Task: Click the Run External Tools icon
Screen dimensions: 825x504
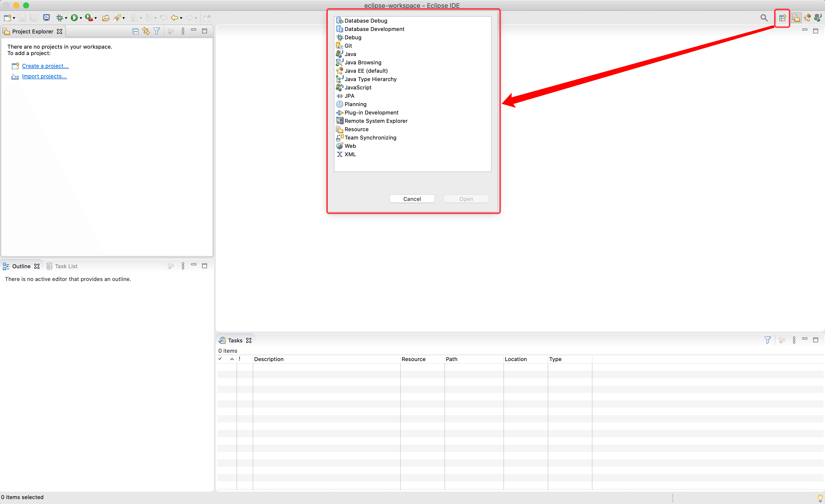Action: (x=89, y=18)
